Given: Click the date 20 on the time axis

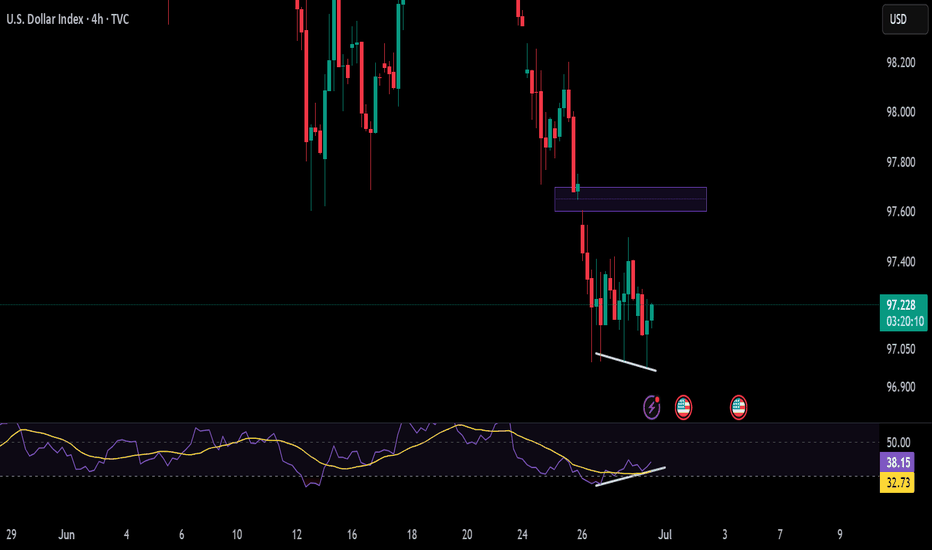Looking at the screenshot, I should point(467,535).
